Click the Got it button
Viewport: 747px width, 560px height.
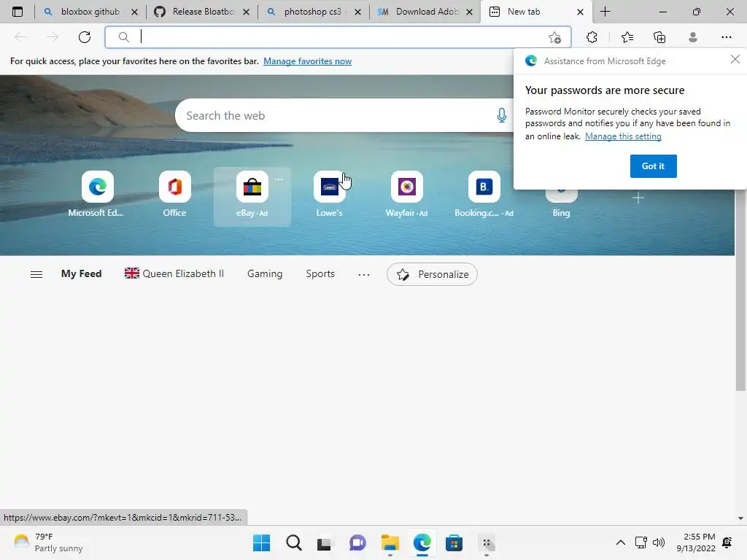[x=653, y=166]
